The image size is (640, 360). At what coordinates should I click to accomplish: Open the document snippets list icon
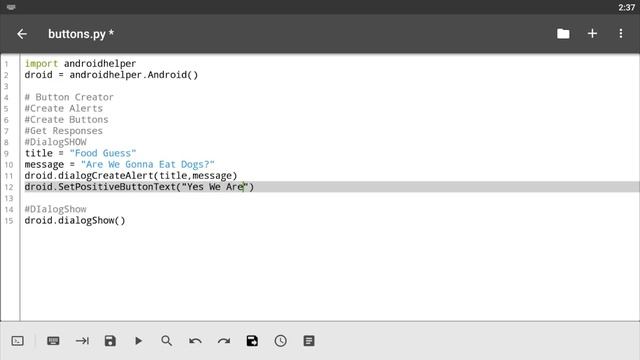(309, 341)
